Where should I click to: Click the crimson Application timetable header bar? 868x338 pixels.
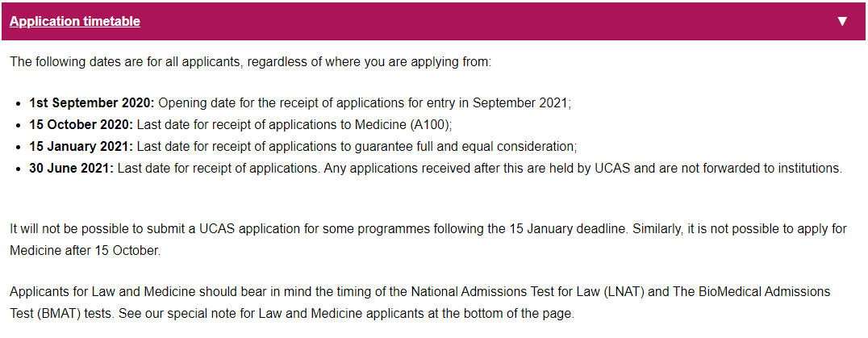pos(433,22)
